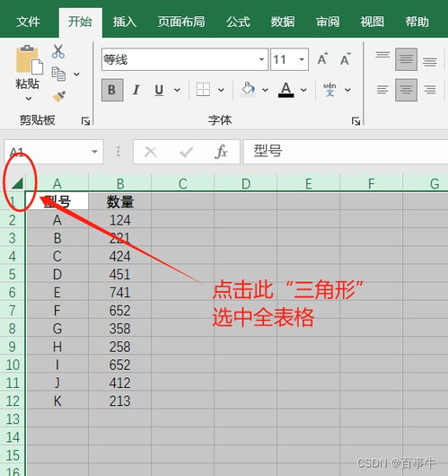This screenshot has height=476, width=448.
Task: Switch to the 公式 tab
Action: (x=238, y=22)
